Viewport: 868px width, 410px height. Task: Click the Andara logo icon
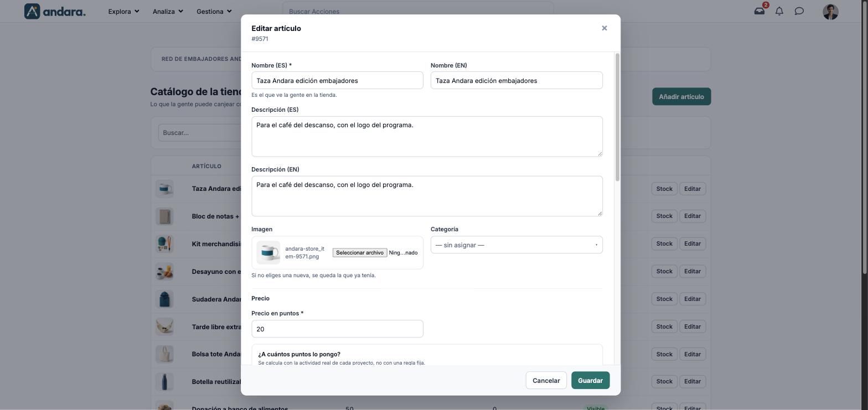click(x=32, y=11)
